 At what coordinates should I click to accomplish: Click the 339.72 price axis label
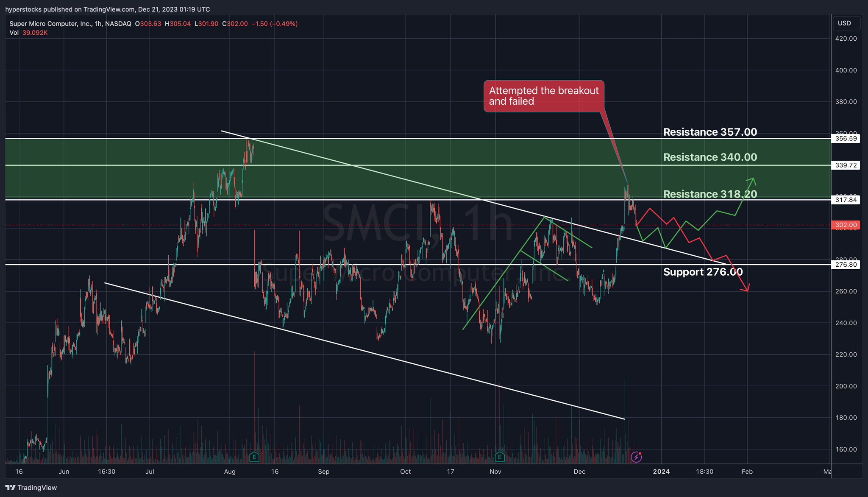pyautogui.click(x=846, y=165)
